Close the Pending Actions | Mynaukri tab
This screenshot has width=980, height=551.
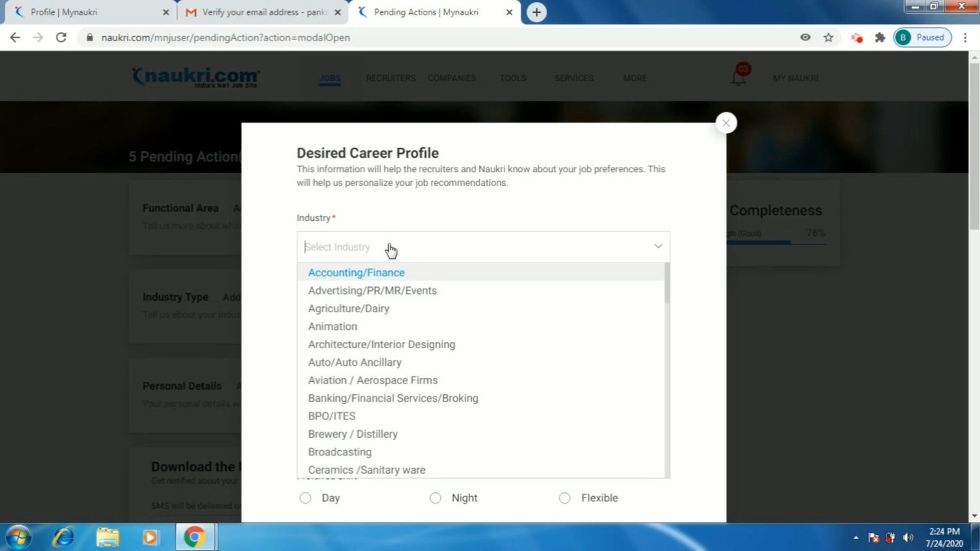pos(509,12)
